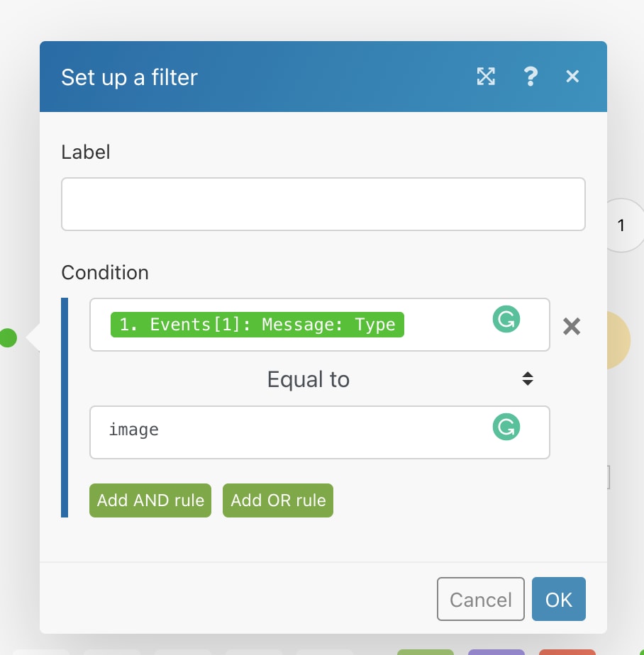
Task: Cancel the filter setup
Action: [x=481, y=599]
